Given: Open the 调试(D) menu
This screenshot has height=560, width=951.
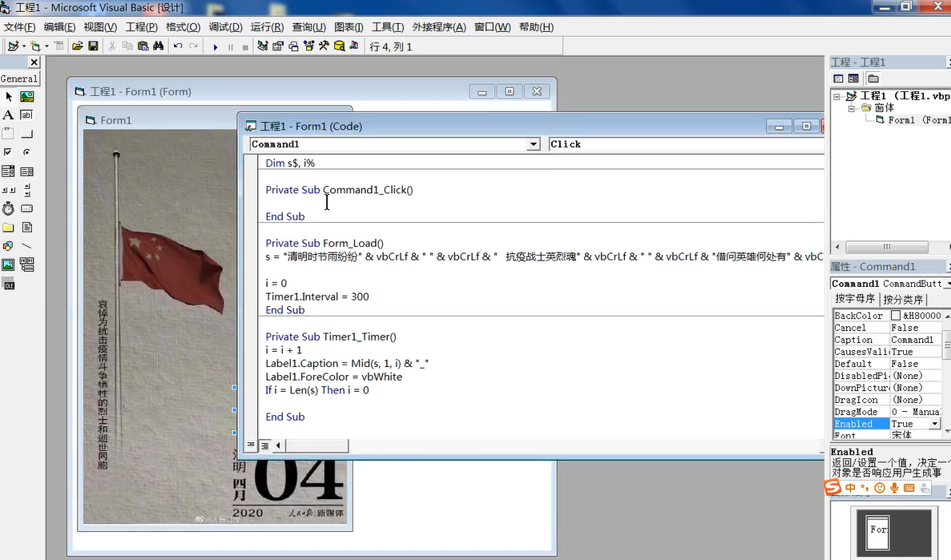Looking at the screenshot, I should pos(225,26).
